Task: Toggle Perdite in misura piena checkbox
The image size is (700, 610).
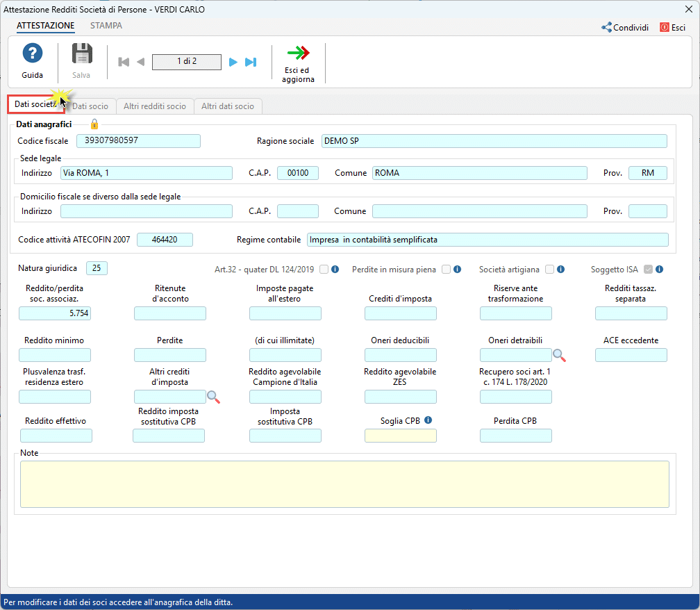Action: [446, 270]
